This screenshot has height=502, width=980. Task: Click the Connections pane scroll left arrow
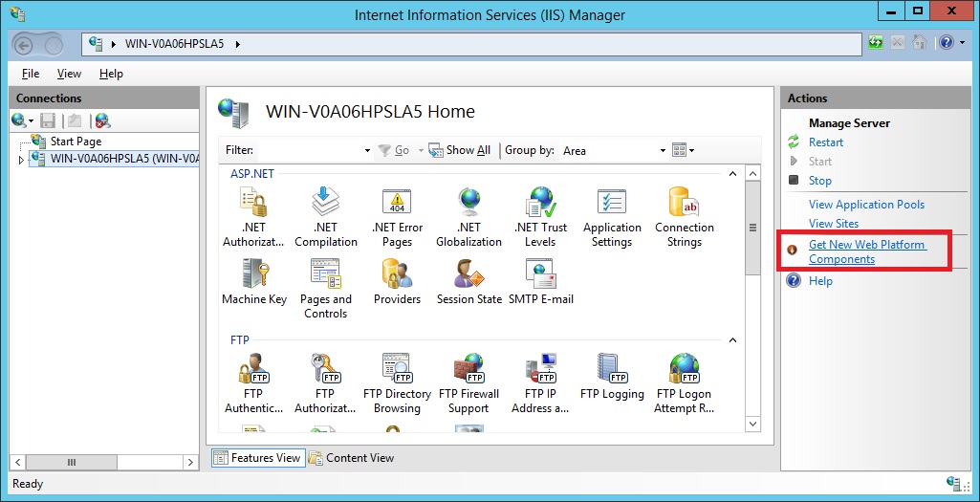point(19,463)
